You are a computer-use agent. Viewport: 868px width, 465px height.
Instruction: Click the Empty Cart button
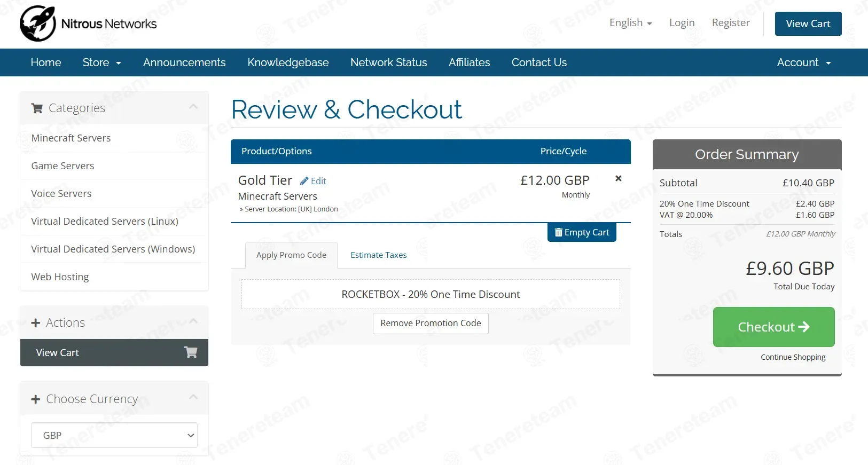[582, 232]
